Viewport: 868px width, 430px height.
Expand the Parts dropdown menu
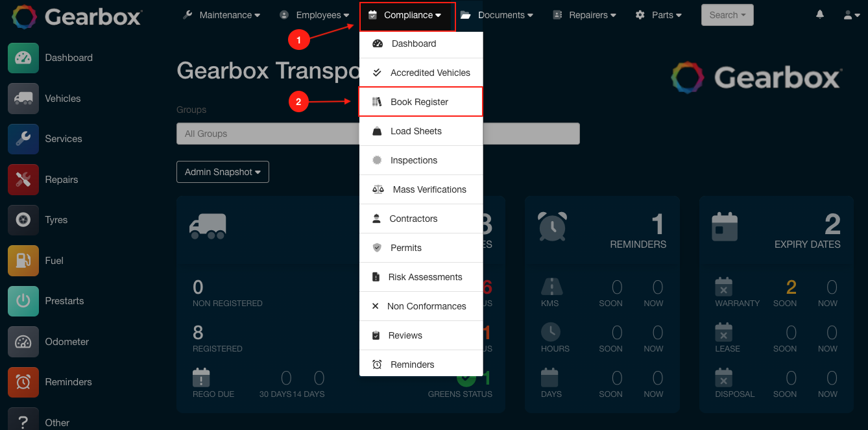[658, 15]
